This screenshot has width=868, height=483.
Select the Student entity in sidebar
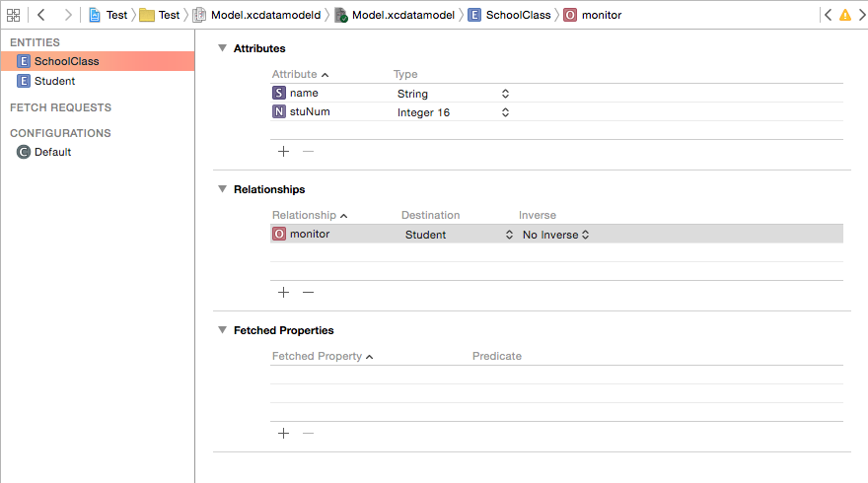(x=54, y=81)
